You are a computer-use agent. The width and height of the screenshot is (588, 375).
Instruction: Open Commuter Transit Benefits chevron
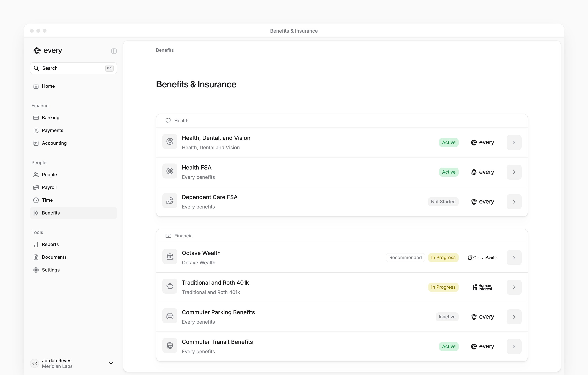point(514,346)
